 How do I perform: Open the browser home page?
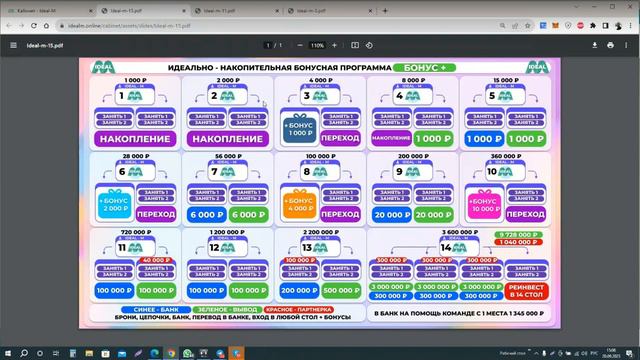pyautogui.click(x=47, y=26)
